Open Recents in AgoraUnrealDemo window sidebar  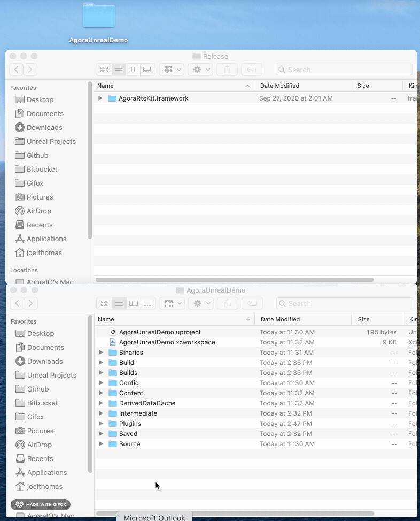coord(34,459)
